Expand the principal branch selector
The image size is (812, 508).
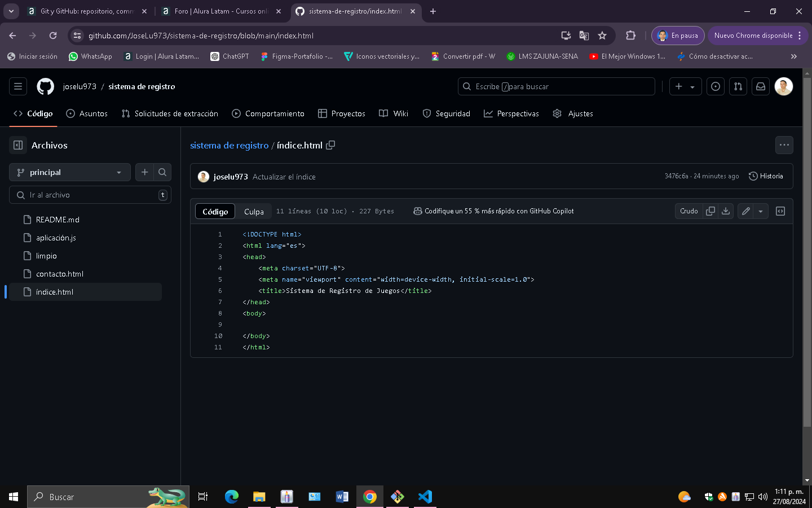coord(70,172)
